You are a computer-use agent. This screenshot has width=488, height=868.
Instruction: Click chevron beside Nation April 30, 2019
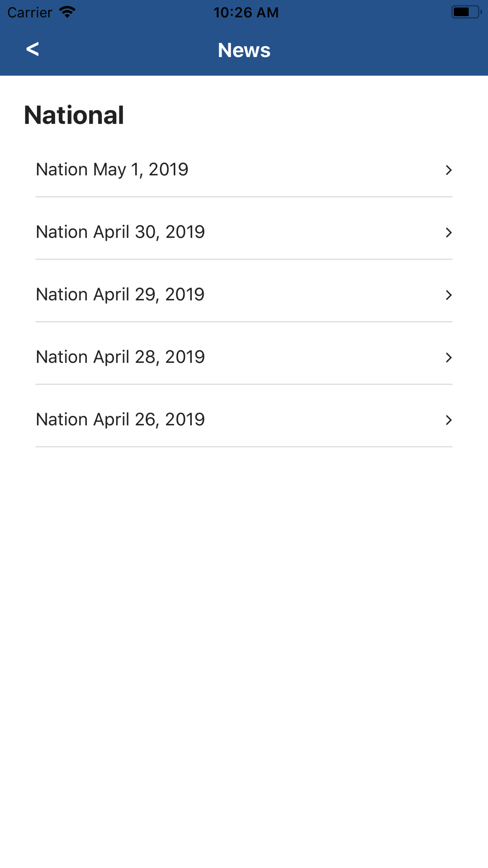click(x=448, y=232)
